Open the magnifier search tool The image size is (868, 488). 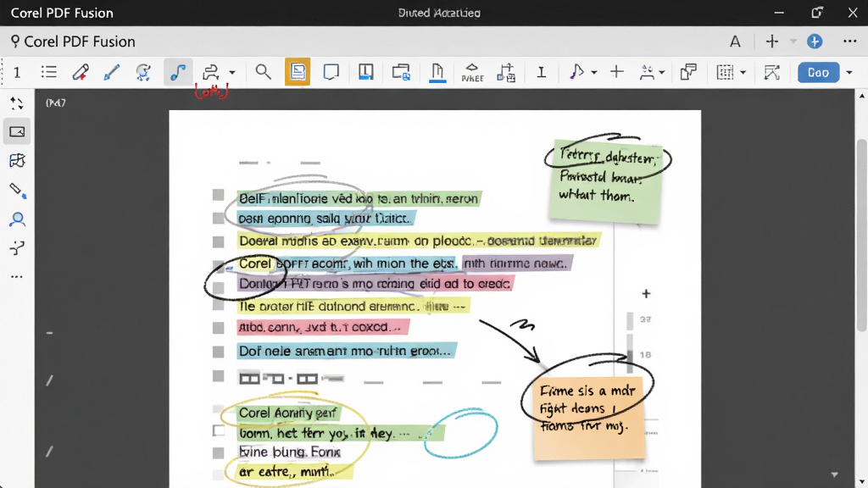(x=264, y=72)
